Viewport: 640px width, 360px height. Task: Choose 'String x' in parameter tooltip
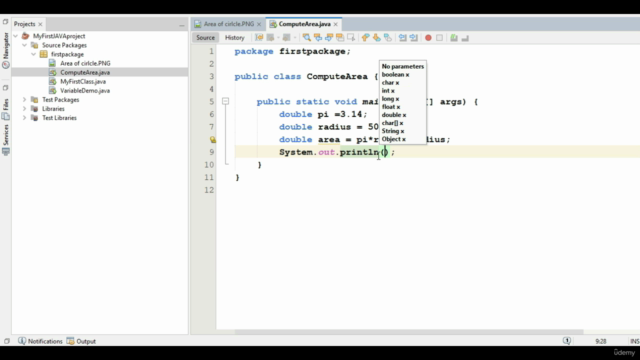point(393,131)
